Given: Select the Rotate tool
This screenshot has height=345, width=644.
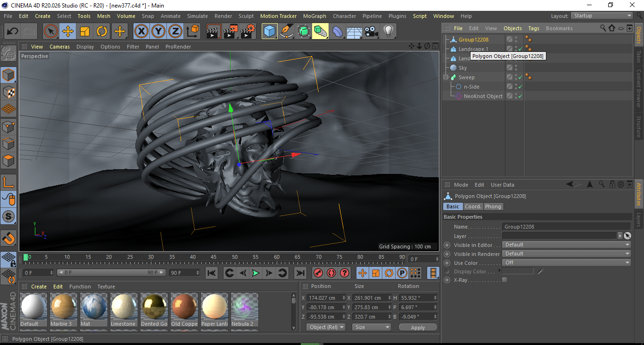Looking at the screenshot, I should (102, 32).
